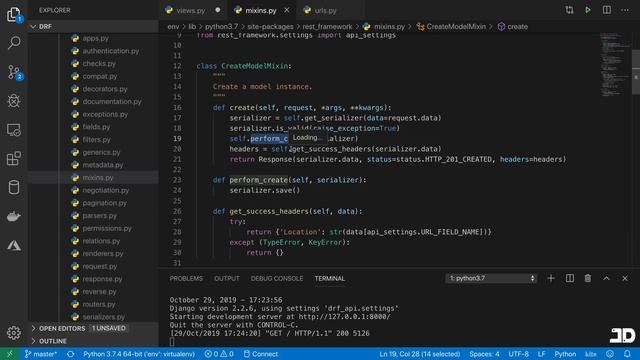Open response.py in the explorer

102,279
